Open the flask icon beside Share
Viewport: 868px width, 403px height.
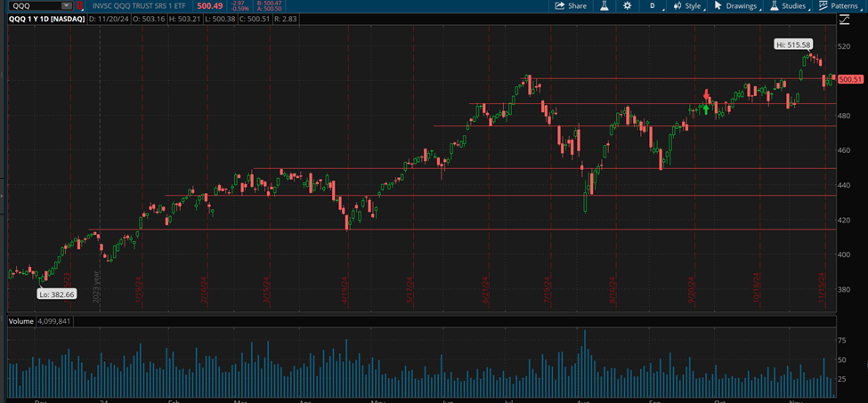(603, 5)
